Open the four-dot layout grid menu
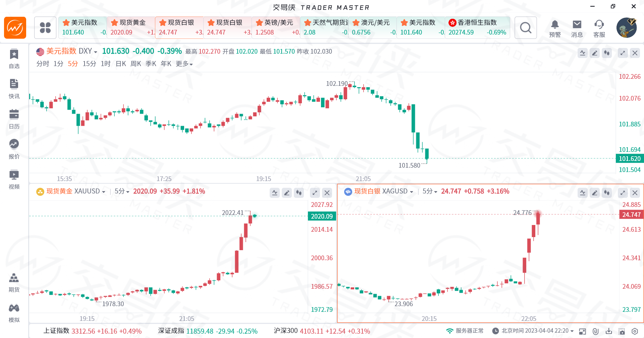 45,28
